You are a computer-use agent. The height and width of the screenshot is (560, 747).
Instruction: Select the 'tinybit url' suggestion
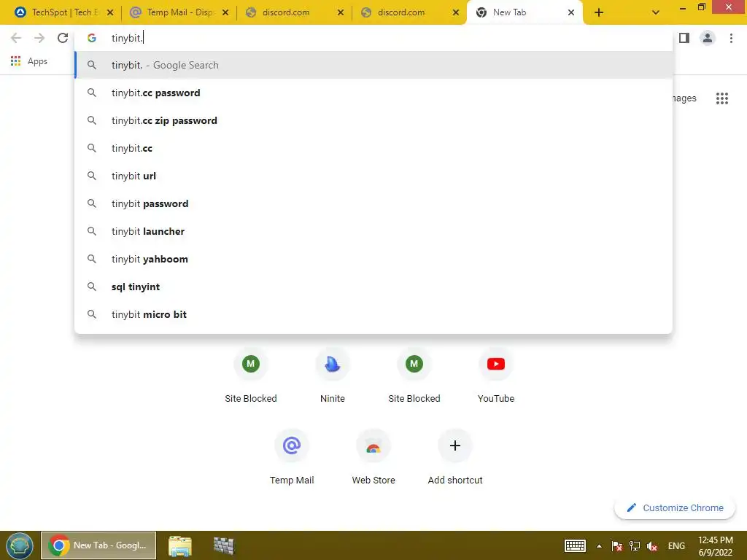click(x=373, y=176)
